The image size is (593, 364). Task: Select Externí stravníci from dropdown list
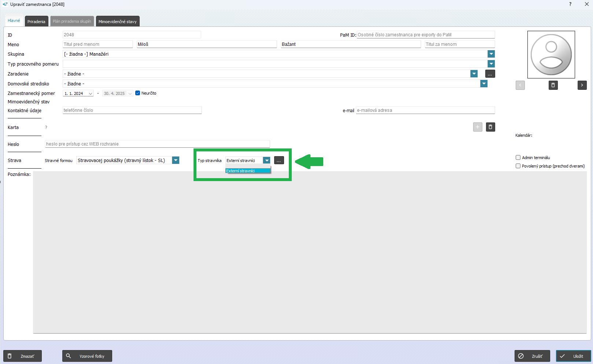pos(247,171)
